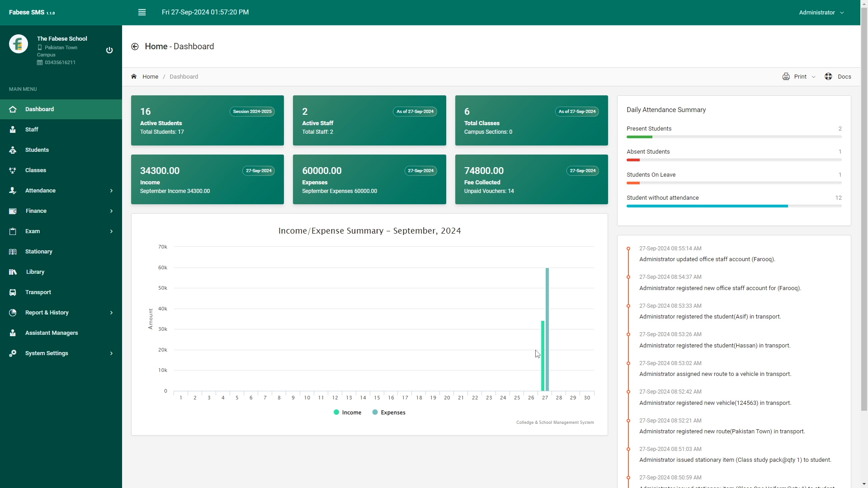Click the Fabese SMS brand title

click(x=32, y=13)
